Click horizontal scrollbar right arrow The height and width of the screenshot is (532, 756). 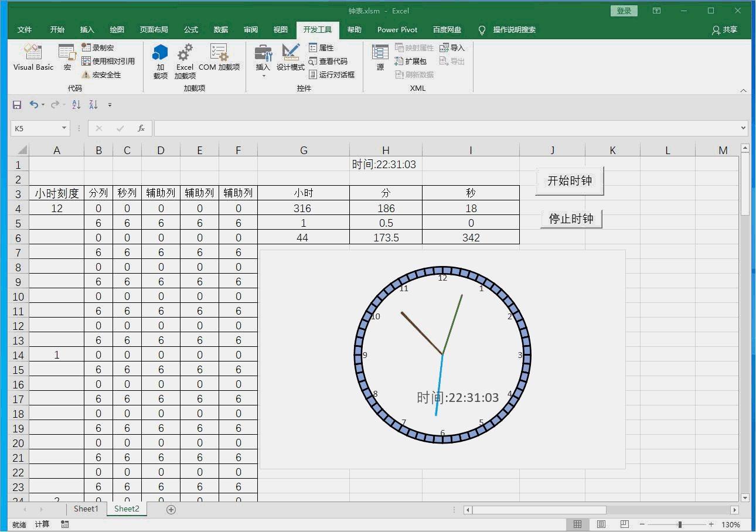734,510
